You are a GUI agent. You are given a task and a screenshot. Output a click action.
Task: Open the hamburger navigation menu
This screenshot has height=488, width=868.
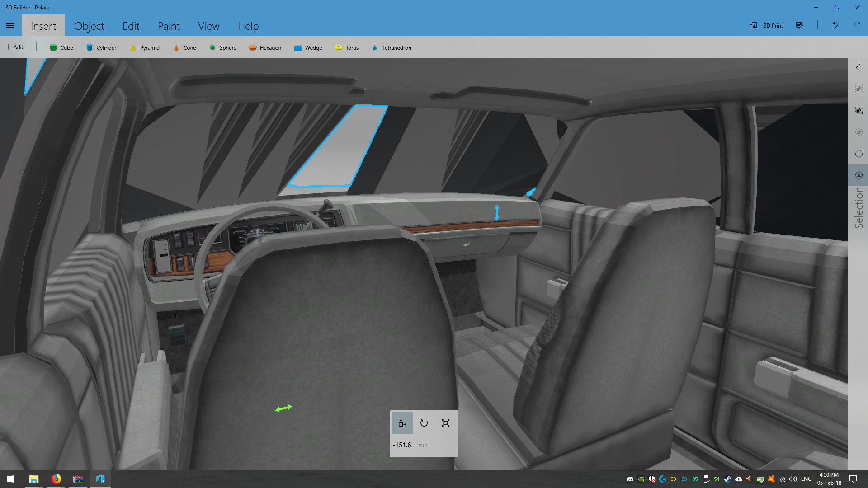(x=10, y=26)
